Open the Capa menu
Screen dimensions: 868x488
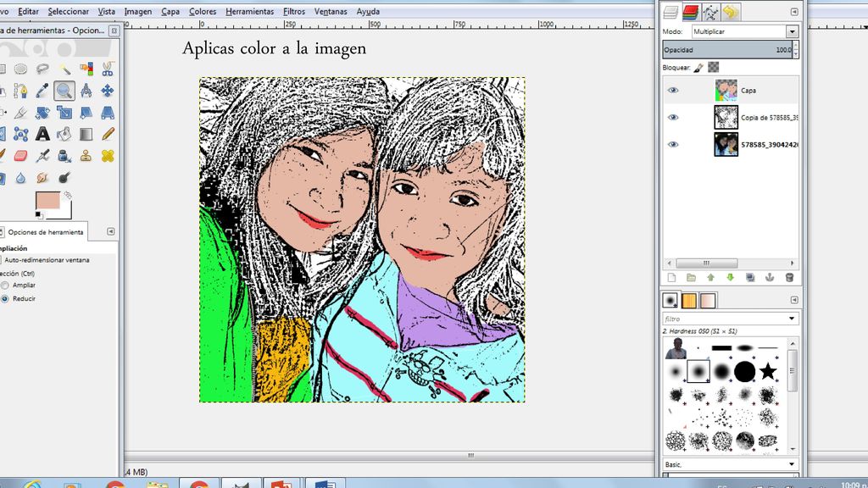tap(170, 11)
